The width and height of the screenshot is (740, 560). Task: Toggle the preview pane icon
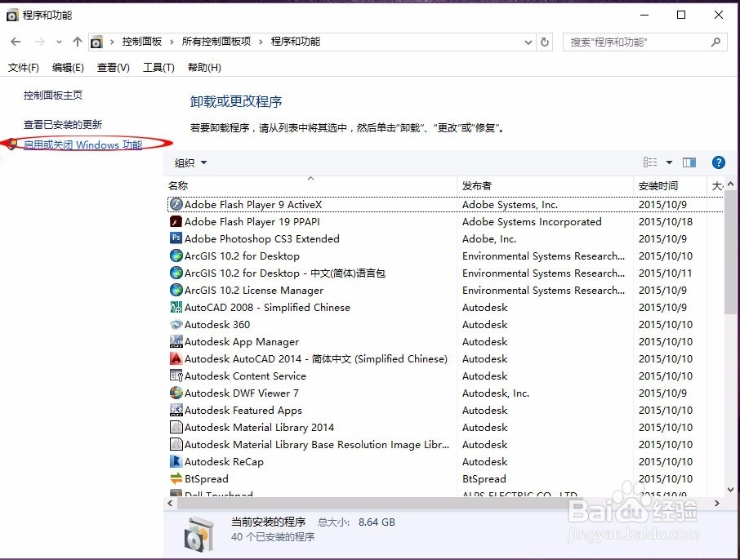pyautogui.click(x=689, y=162)
